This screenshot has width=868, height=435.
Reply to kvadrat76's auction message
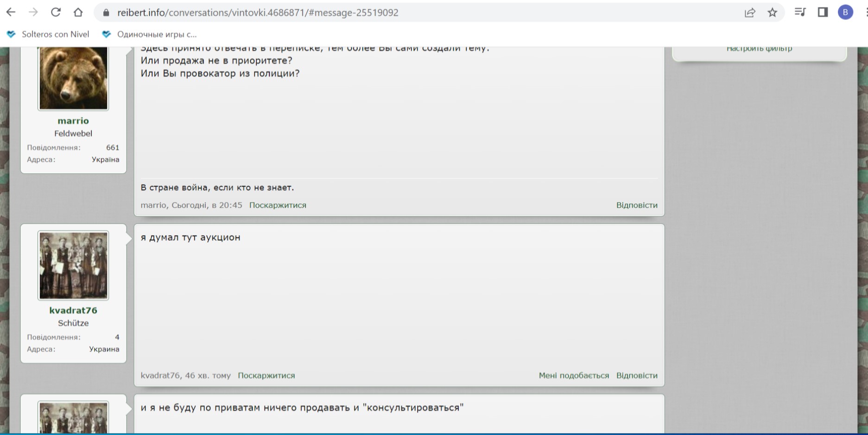click(x=637, y=376)
